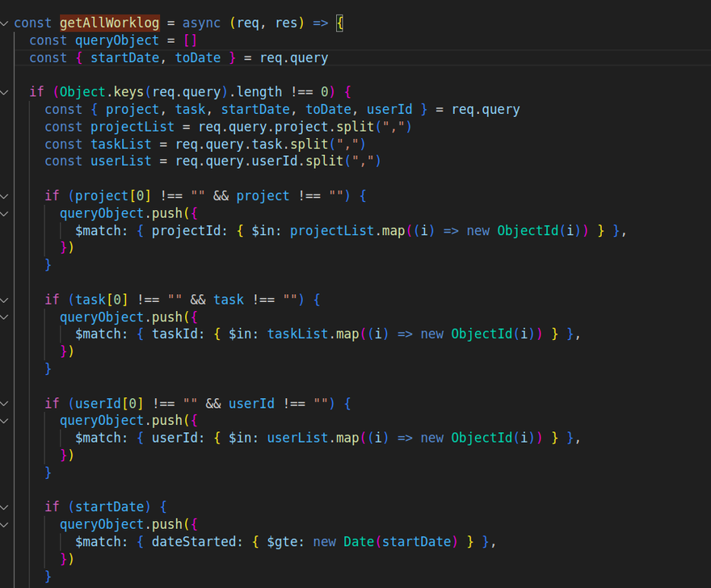
Task: Collapse the project if-statement fold chevron
Action: [5, 196]
